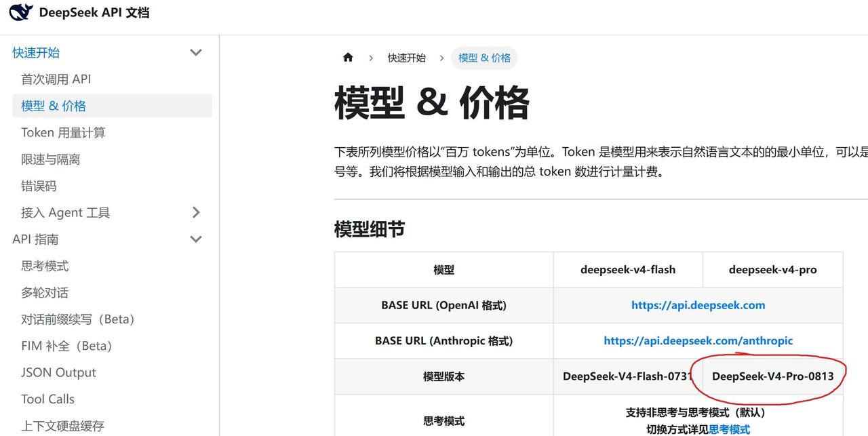Open 首次调用 API page
The width and height of the screenshot is (868, 436).
[56, 79]
